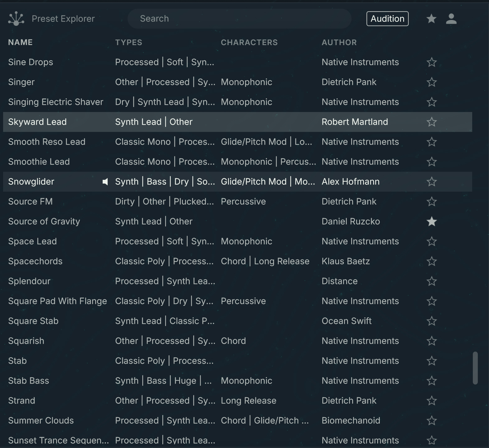The height and width of the screenshot is (448, 489).
Task: Favorite the Strand preset
Action: coord(432,401)
